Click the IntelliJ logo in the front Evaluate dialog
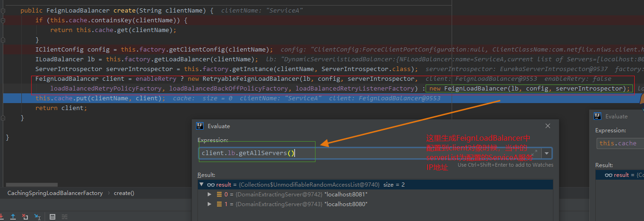The image size is (644, 221). [200, 126]
